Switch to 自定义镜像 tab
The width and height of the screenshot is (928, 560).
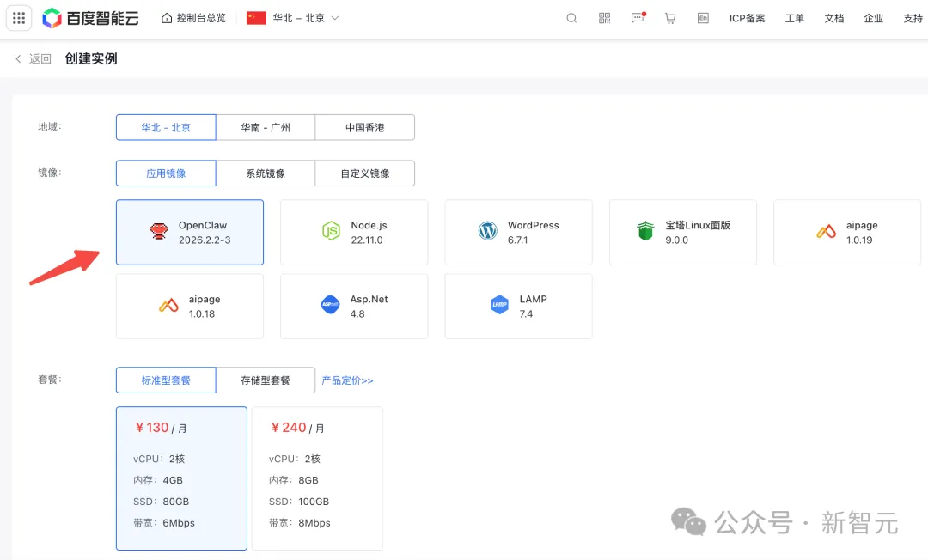[x=365, y=173]
